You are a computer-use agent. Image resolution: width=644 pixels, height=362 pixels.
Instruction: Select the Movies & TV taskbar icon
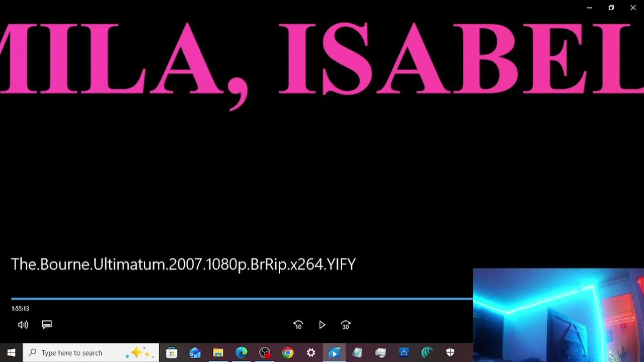coord(334,353)
